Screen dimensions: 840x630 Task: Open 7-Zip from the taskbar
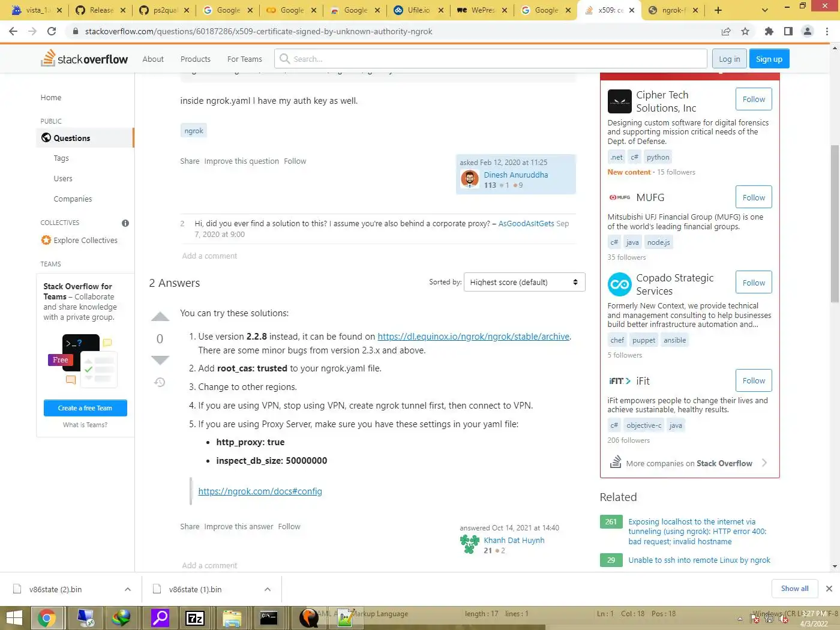195,618
